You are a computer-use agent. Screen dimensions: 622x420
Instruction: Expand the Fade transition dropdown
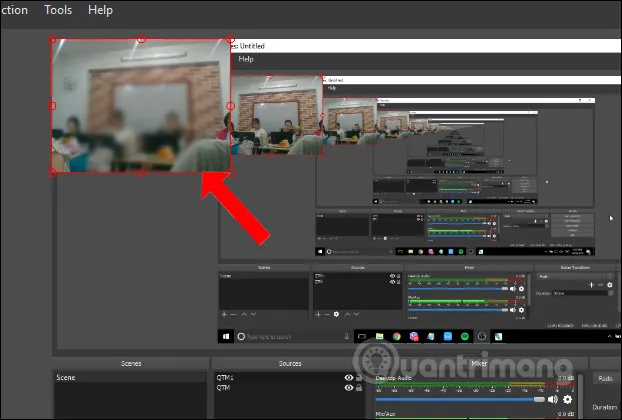pos(605,379)
